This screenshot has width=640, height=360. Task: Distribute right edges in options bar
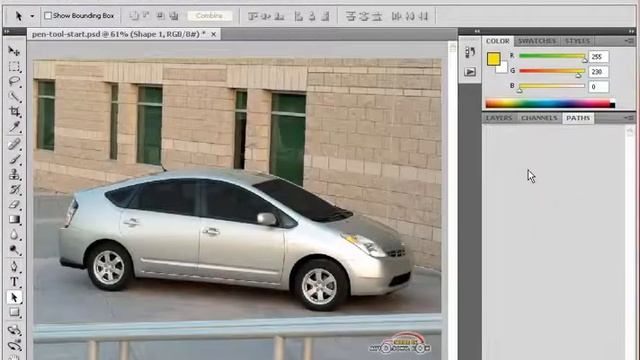pos(423,16)
